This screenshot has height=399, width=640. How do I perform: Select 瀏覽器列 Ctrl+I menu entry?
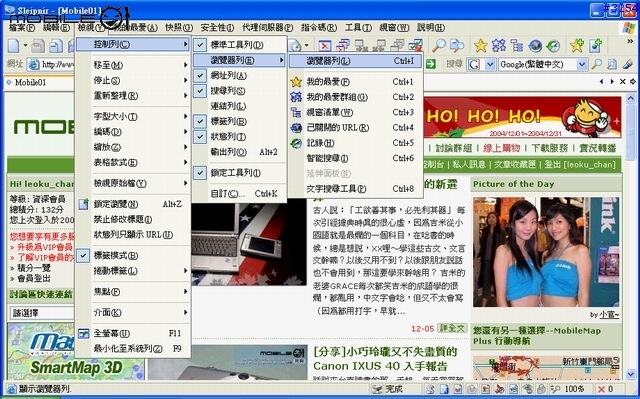[x=356, y=61]
